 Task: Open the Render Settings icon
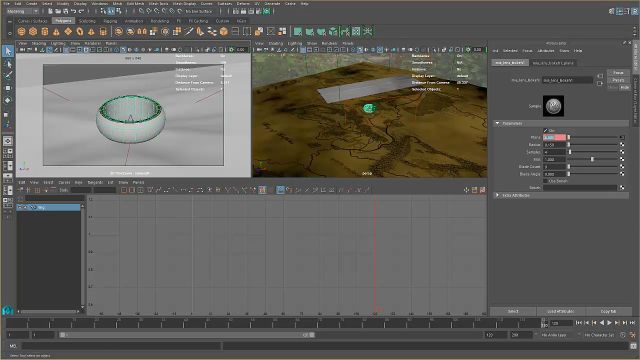point(259,11)
